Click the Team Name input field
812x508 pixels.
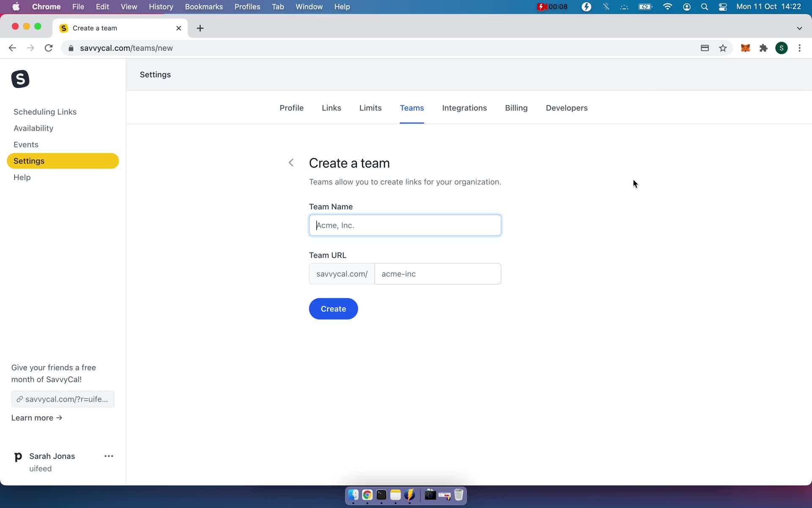click(405, 225)
